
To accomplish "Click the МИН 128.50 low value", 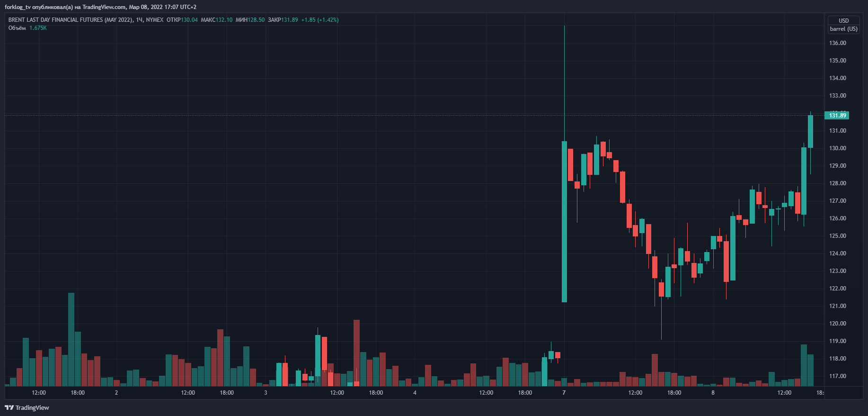I will click(x=256, y=20).
